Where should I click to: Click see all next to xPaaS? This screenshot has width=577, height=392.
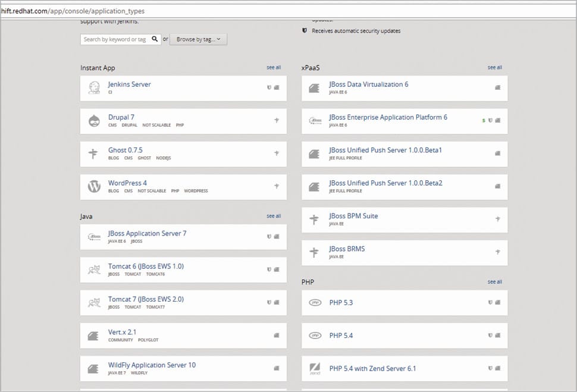click(x=494, y=68)
